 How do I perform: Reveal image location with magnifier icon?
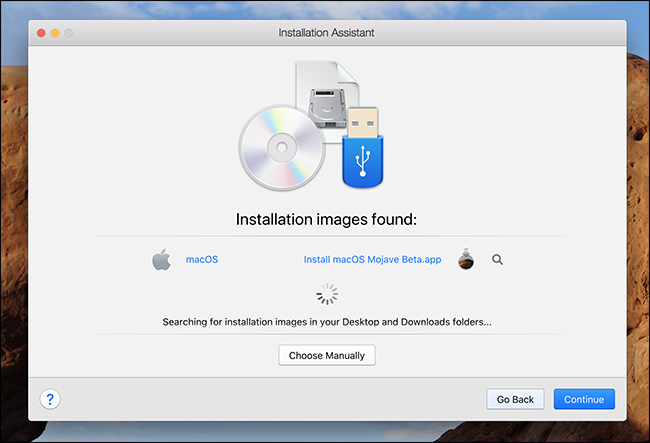(x=497, y=260)
